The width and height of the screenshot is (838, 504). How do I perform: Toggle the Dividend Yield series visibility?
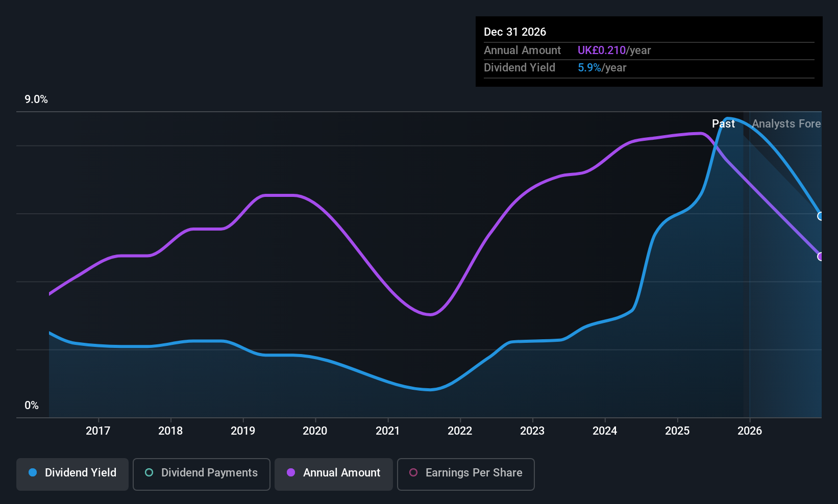72,473
